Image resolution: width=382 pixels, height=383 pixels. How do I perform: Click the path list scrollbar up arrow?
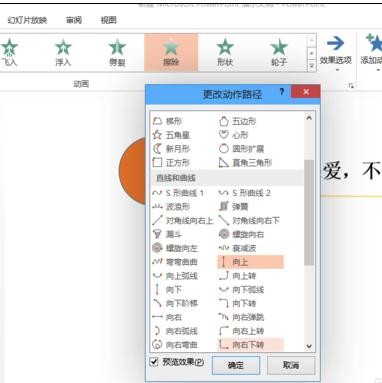tap(309, 118)
